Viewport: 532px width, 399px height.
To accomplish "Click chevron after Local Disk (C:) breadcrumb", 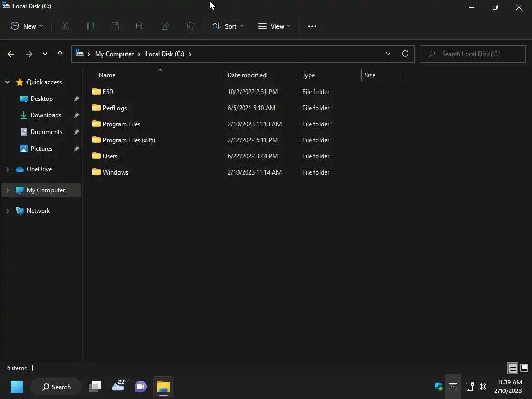I will [190, 54].
